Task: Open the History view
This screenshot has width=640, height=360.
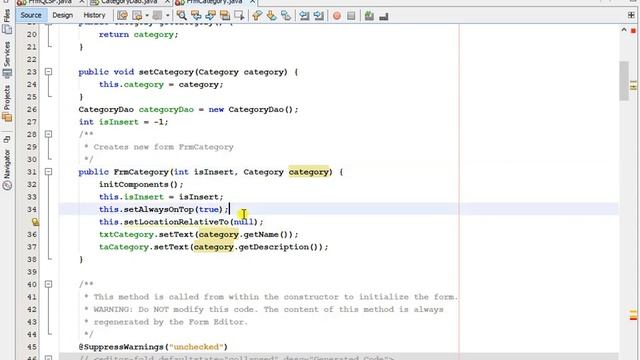Action: point(94,15)
